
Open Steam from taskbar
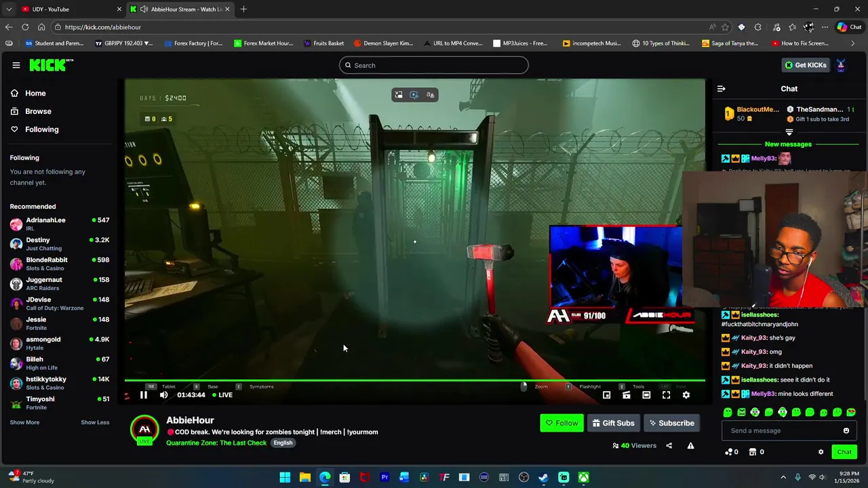click(x=543, y=477)
